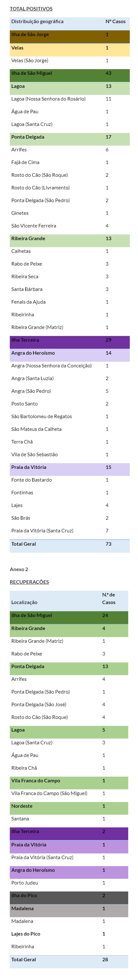138x980 pixels.
Task: Click the Localização column header
Action: tap(24, 602)
